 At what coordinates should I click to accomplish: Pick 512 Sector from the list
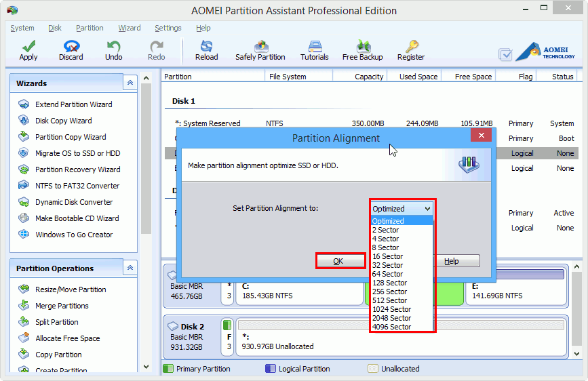401,300
